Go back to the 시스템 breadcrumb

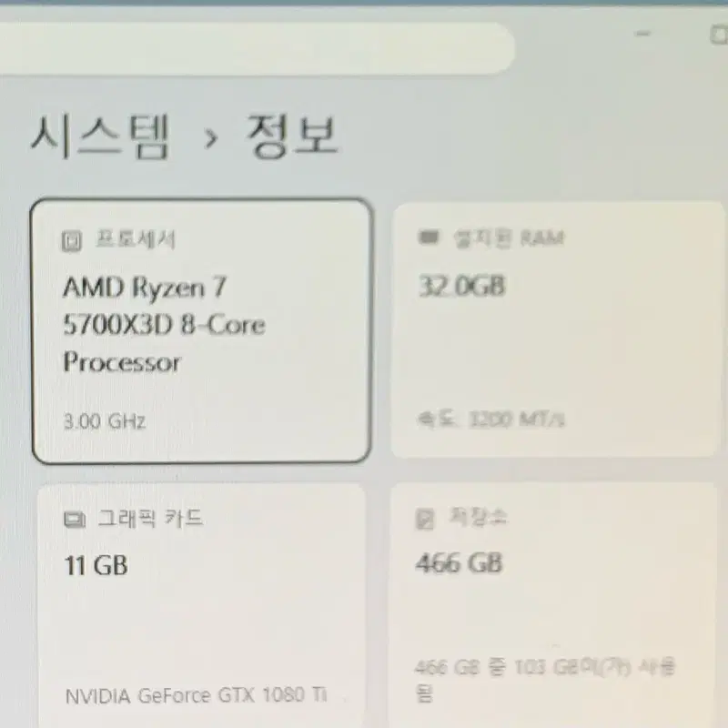[100, 137]
